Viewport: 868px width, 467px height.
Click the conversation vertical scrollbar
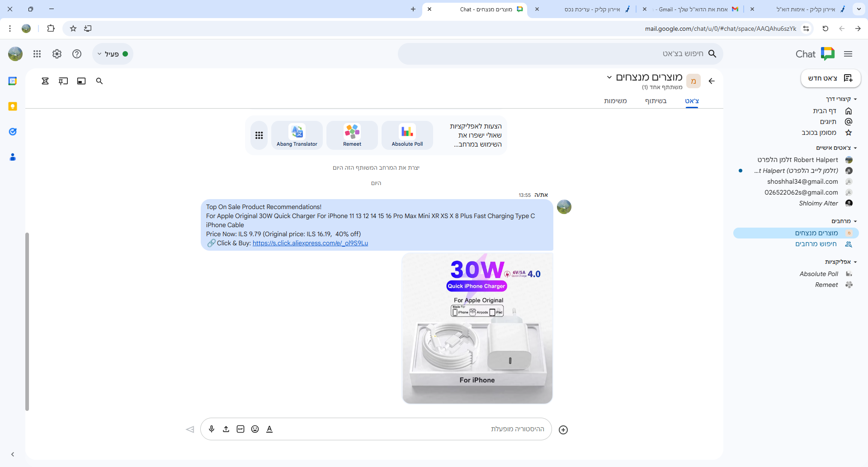27,322
